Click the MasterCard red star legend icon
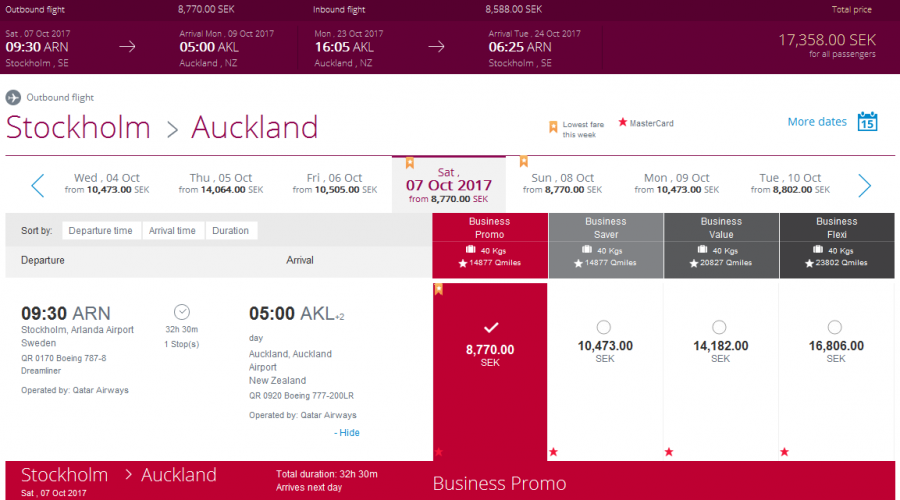The width and height of the screenshot is (900, 500). [x=623, y=122]
